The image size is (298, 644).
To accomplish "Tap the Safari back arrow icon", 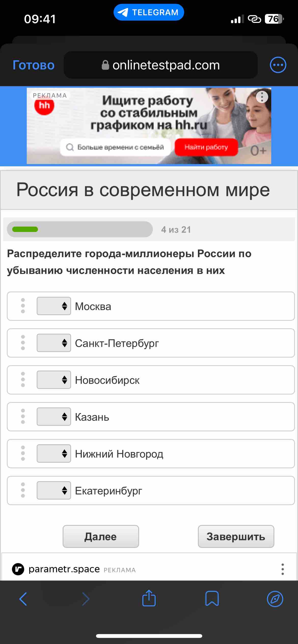I will [x=23, y=599].
